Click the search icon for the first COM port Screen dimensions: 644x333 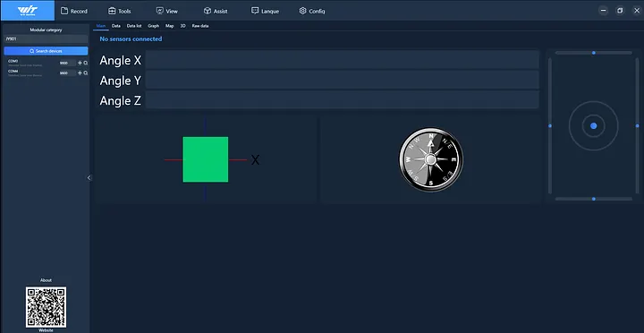tap(86, 63)
